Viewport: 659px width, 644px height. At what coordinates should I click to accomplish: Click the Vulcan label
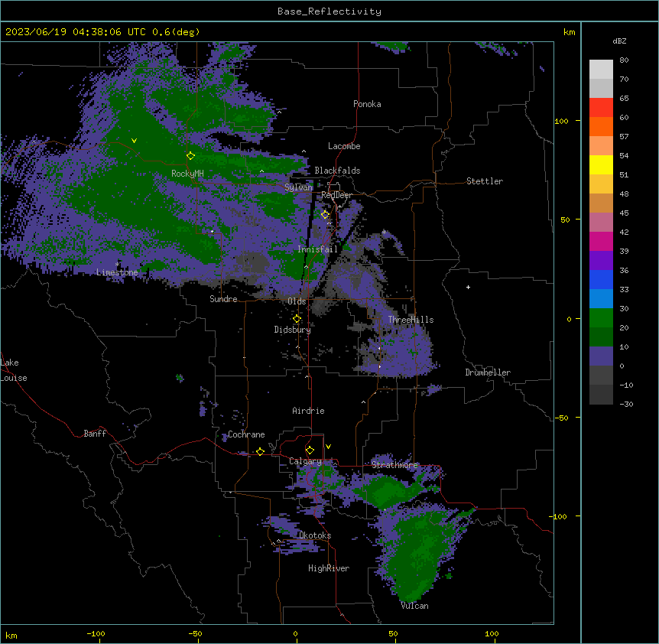coord(414,606)
